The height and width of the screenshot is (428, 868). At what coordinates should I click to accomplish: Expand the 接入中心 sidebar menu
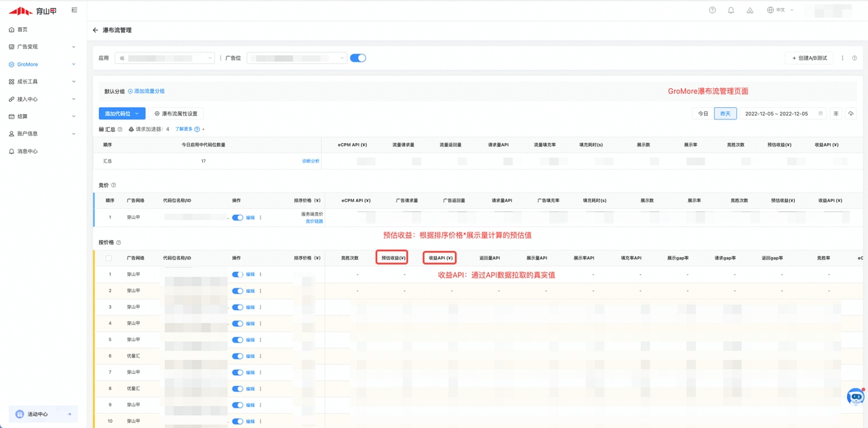tap(42, 99)
